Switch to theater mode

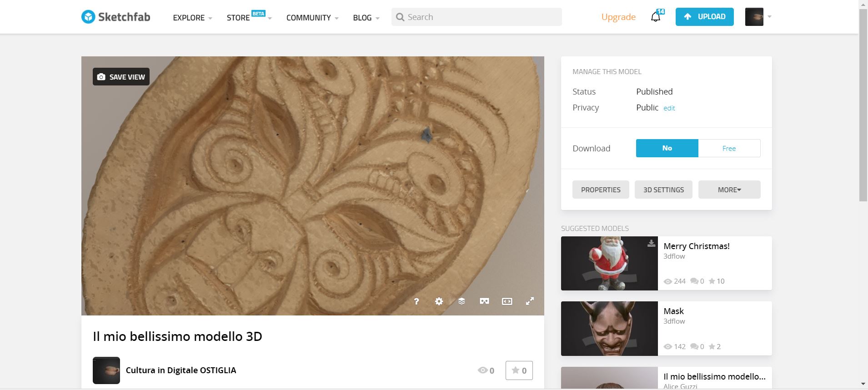(507, 301)
